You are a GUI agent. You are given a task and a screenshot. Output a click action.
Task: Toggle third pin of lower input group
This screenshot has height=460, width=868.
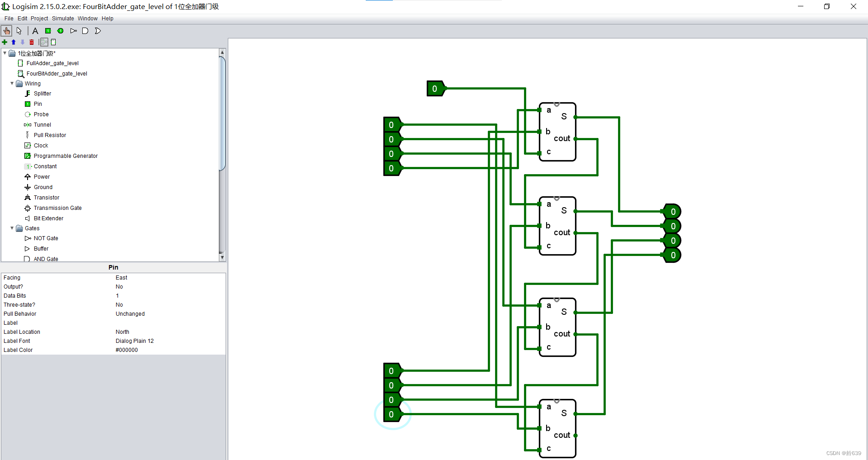point(392,400)
